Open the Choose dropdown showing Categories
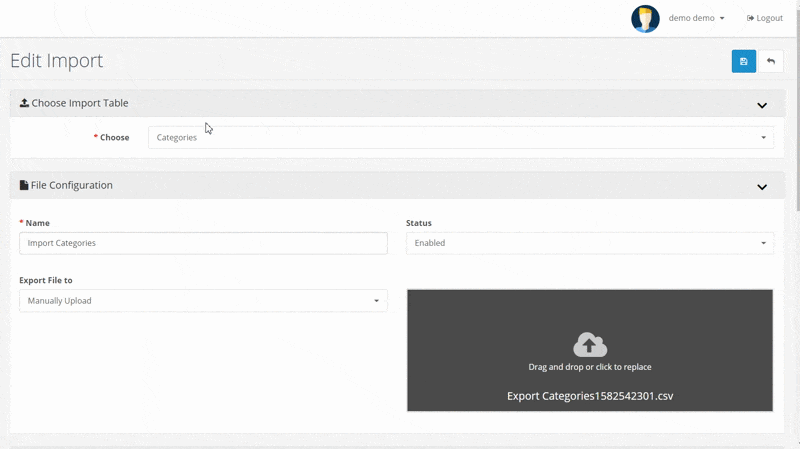Screen dimensions: 800x449 tap(460, 137)
